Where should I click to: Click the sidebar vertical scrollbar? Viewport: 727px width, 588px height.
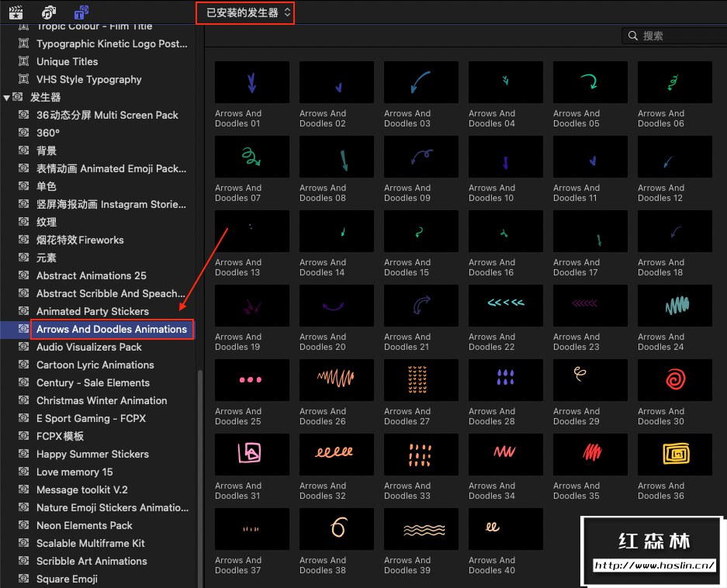[x=200, y=478]
